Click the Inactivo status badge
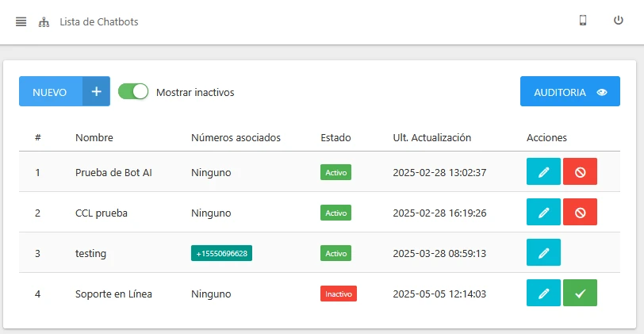 338,294
